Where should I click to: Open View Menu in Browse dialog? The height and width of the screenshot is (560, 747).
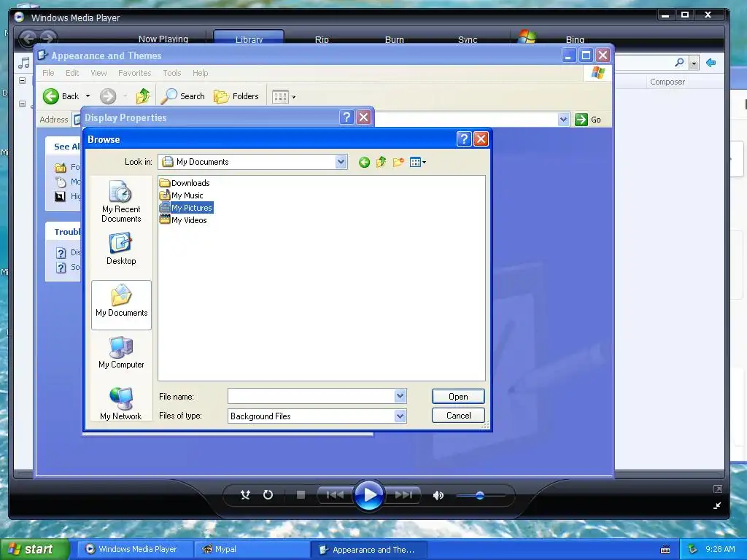pos(418,163)
